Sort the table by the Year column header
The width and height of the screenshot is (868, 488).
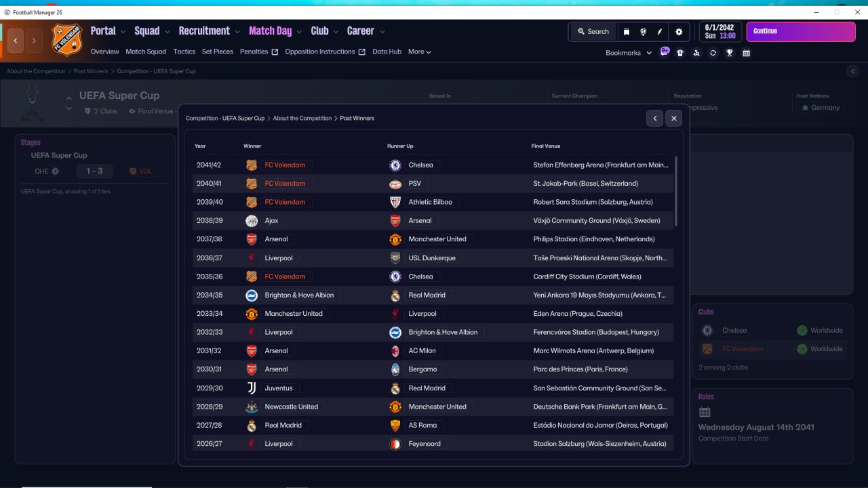pos(200,146)
